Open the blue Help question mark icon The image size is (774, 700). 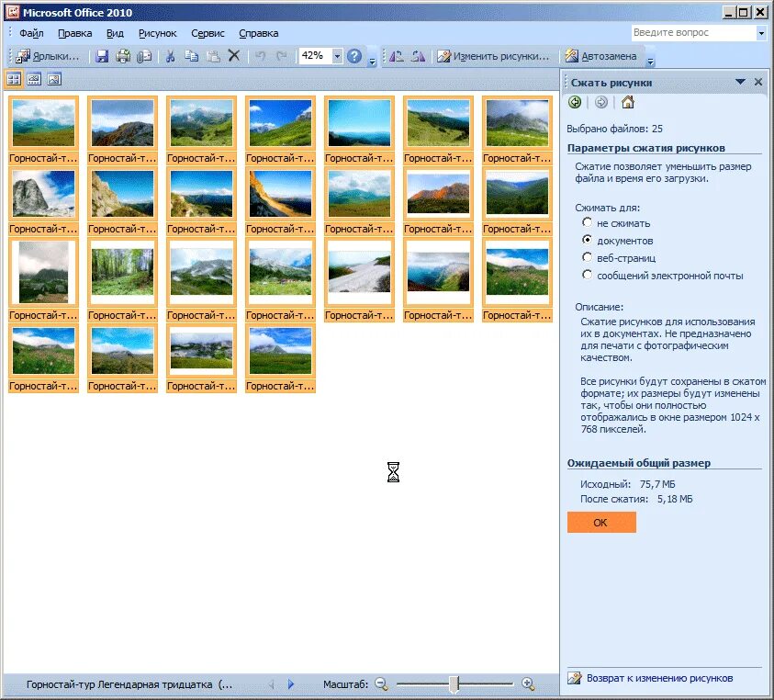(353, 56)
